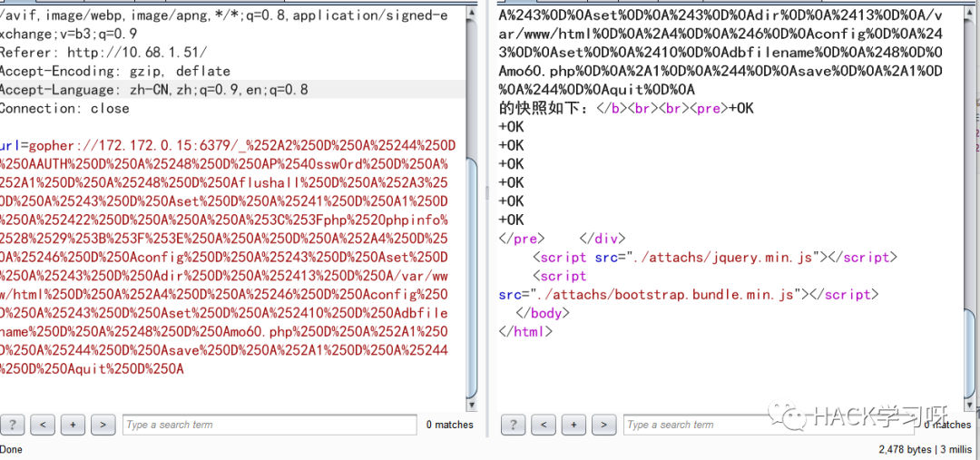Click the '2,478 bytes | 3 millis' status
980x460 pixels.
point(925,449)
